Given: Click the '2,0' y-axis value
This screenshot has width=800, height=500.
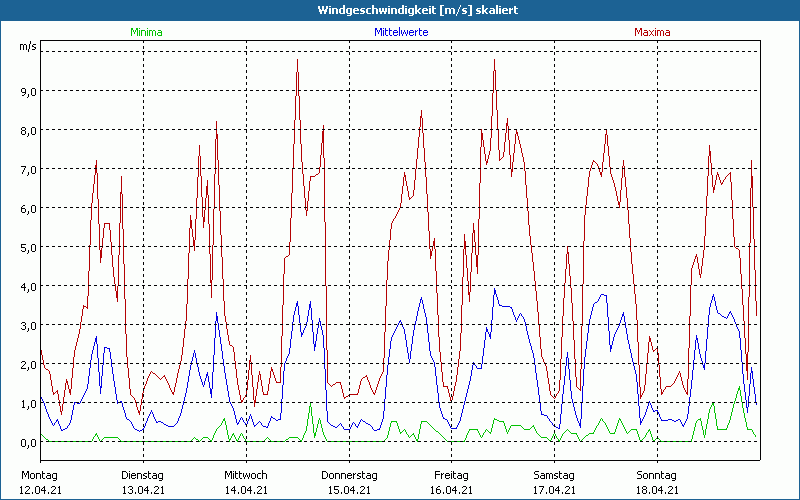Looking at the screenshot, I should [x=29, y=365].
